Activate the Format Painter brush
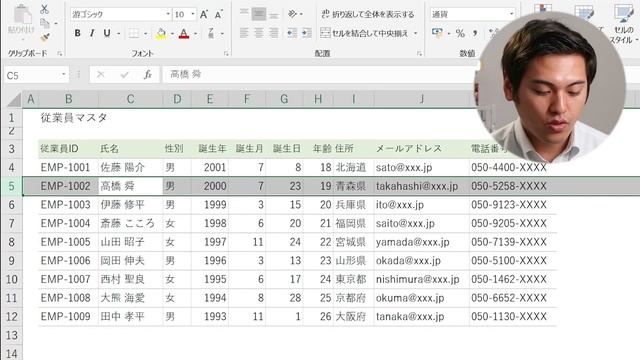This screenshot has width=640, height=360. pyautogui.click(x=45, y=37)
